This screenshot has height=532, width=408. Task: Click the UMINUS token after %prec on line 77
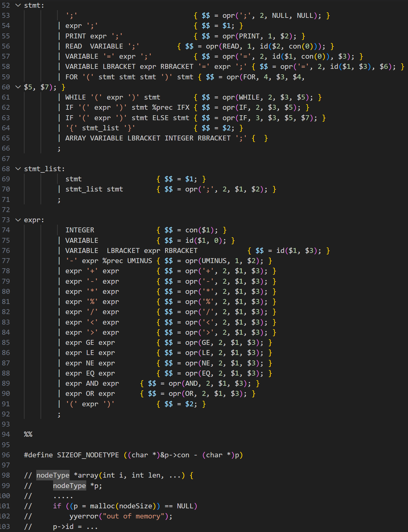click(140, 261)
